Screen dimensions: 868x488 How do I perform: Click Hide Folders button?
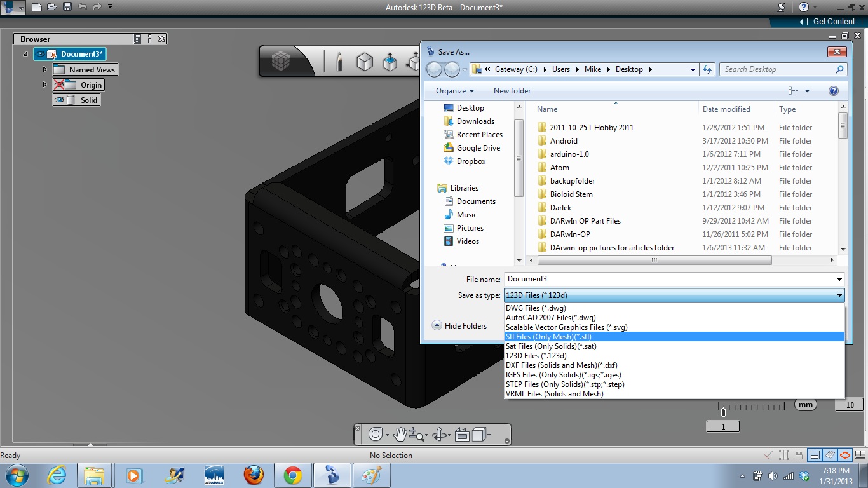[x=459, y=325]
